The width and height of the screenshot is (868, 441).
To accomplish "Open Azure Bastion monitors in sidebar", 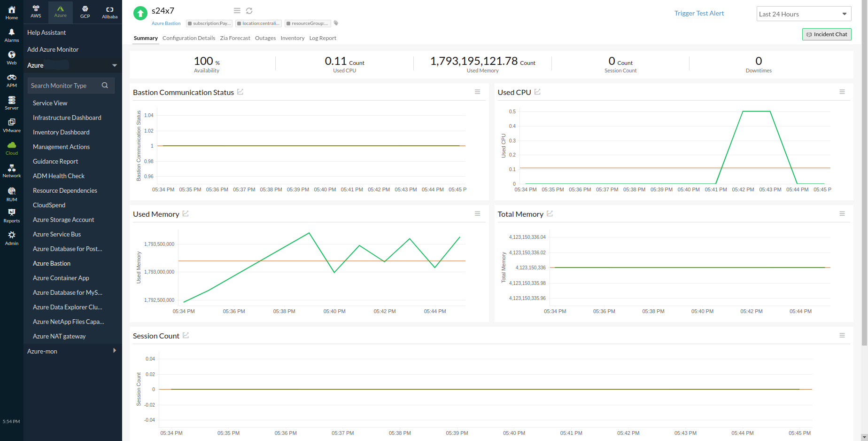I will (x=52, y=263).
